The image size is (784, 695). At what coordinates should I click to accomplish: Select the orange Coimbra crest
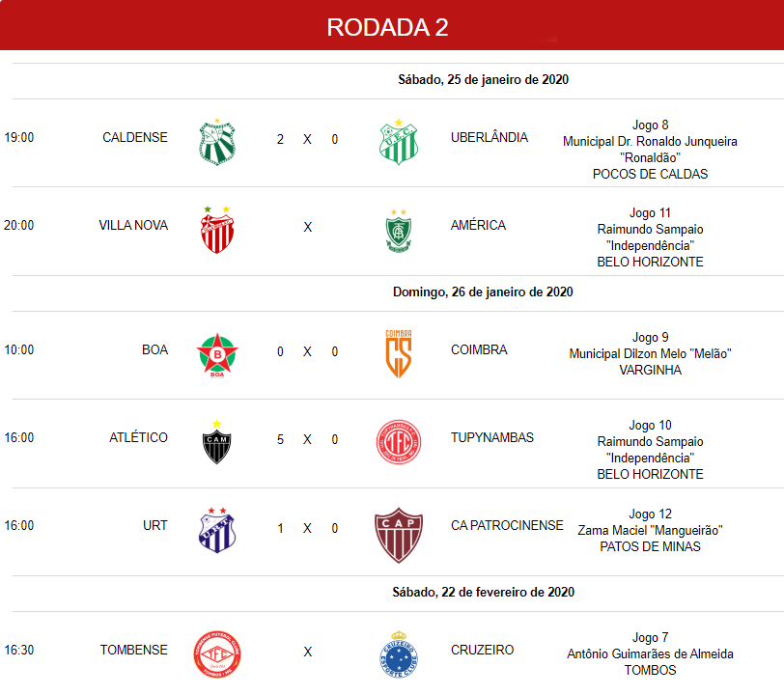(399, 354)
